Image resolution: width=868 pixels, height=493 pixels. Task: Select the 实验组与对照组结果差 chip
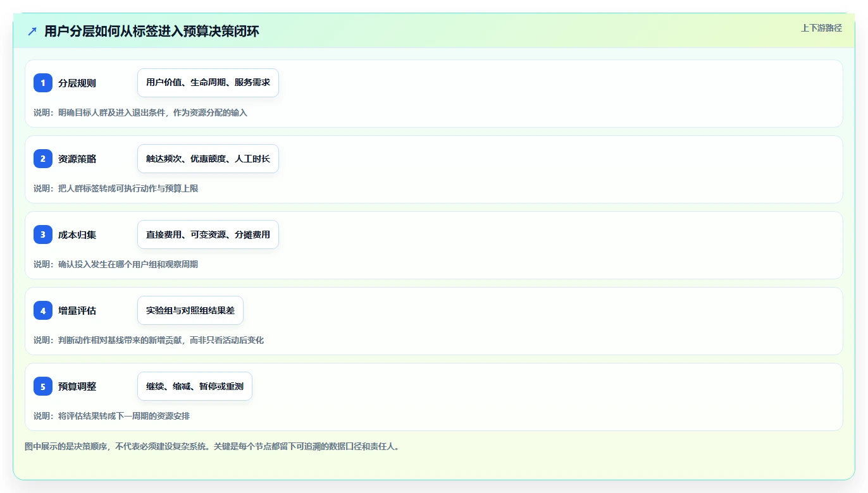(190, 310)
